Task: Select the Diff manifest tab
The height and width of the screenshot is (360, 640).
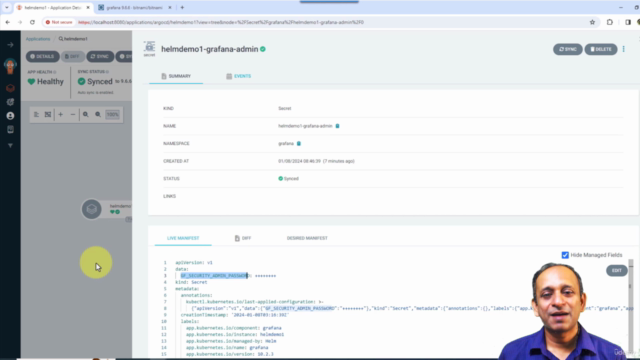Action: tap(243, 238)
